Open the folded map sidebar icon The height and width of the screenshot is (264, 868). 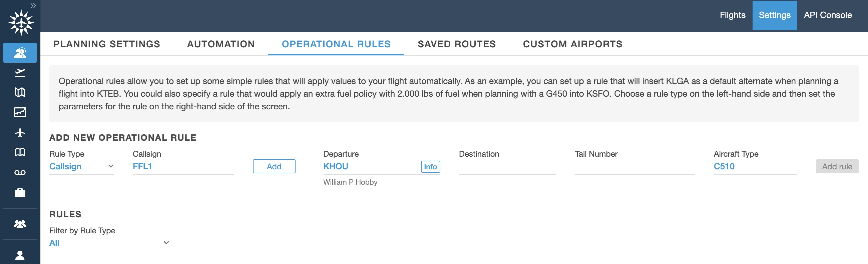tap(20, 92)
